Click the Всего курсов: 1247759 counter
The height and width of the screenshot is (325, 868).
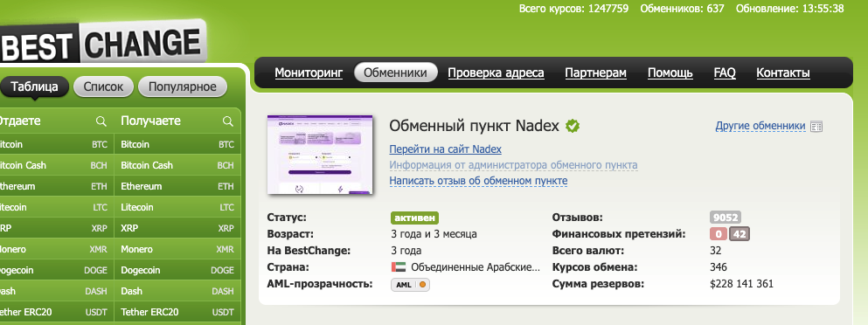(x=573, y=9)
